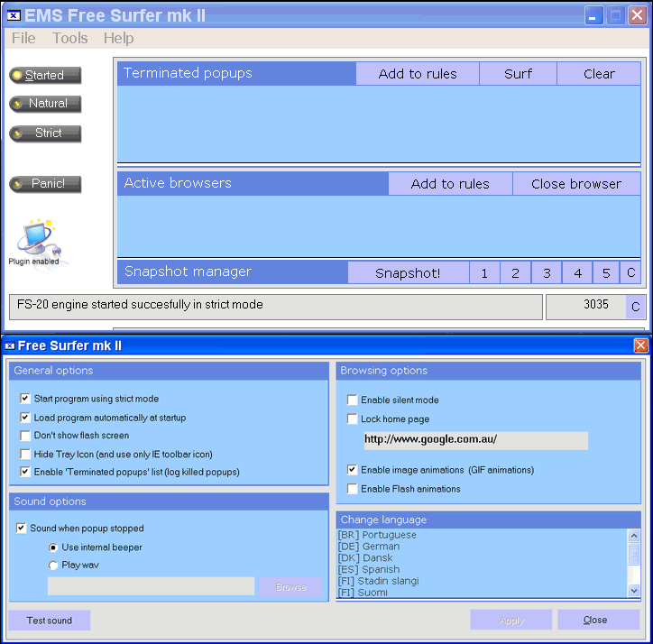Add active browser to rules

(x=450, y=184)
